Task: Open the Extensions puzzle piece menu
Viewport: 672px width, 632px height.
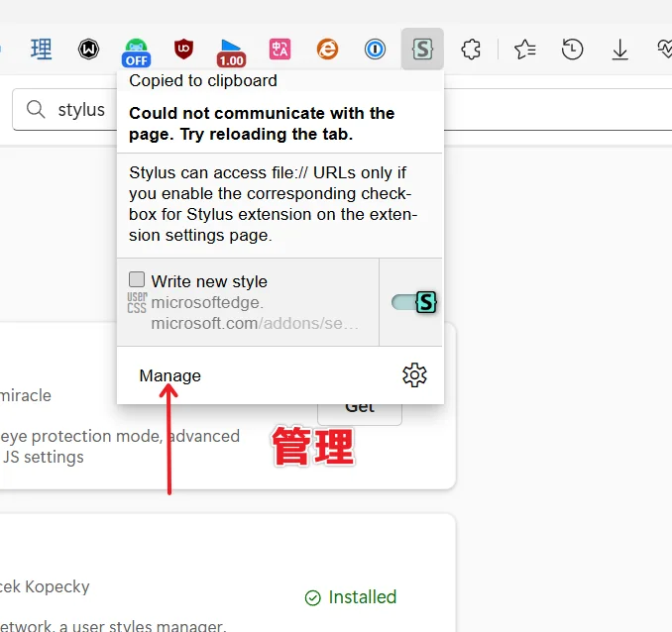Action: [x=471, y=50]
